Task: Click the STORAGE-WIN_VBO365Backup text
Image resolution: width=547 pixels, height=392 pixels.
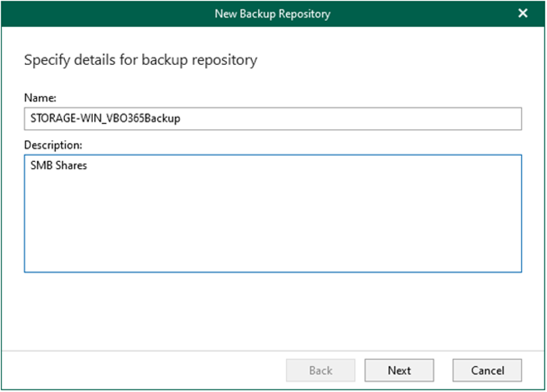Action: click(105, 119)
